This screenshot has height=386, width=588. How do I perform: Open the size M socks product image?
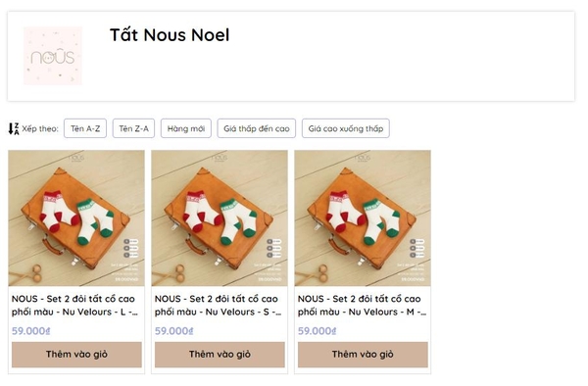click(363, 218)
